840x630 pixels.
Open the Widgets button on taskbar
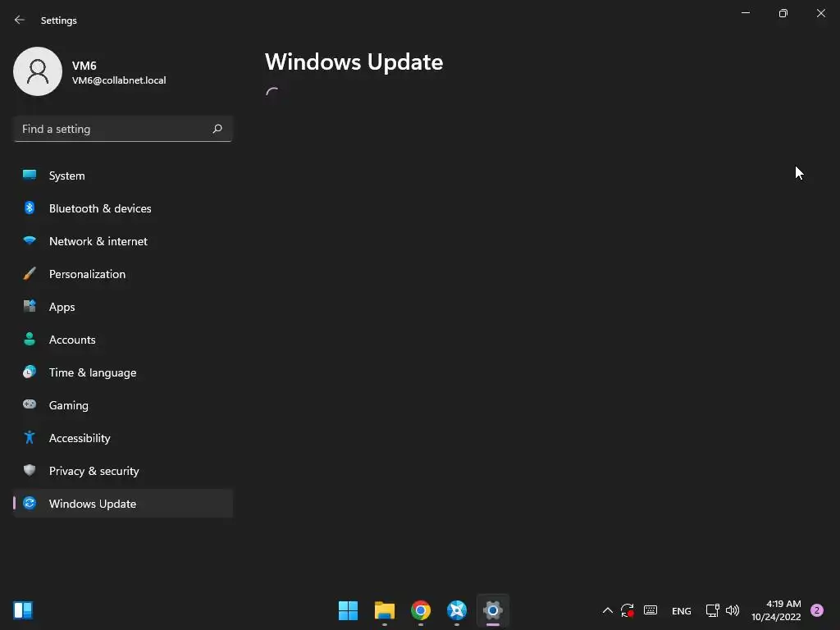[23, 610]
